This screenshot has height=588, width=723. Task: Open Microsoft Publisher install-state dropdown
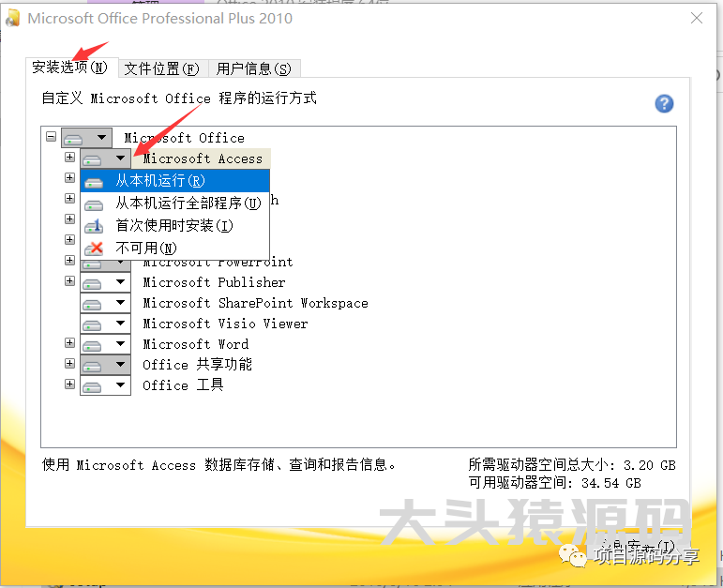point(106,282)
